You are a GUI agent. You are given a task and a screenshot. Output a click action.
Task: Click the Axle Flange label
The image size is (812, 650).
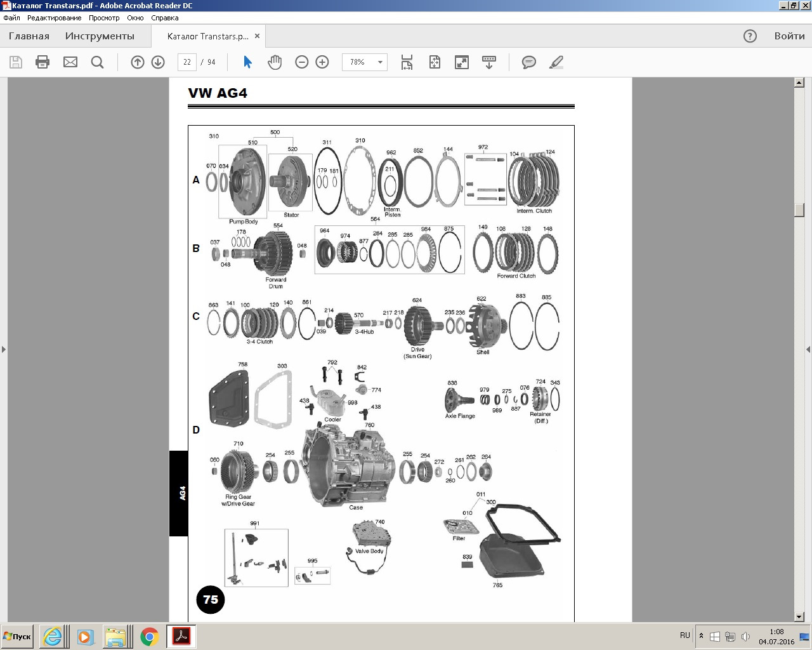point(460,416)
